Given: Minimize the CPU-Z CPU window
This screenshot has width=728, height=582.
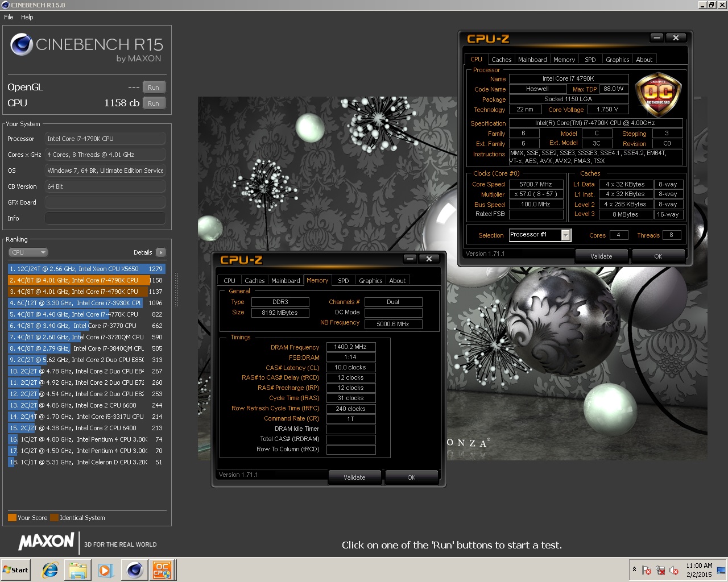Looking at the screenshot, I should tap(657, 38).
